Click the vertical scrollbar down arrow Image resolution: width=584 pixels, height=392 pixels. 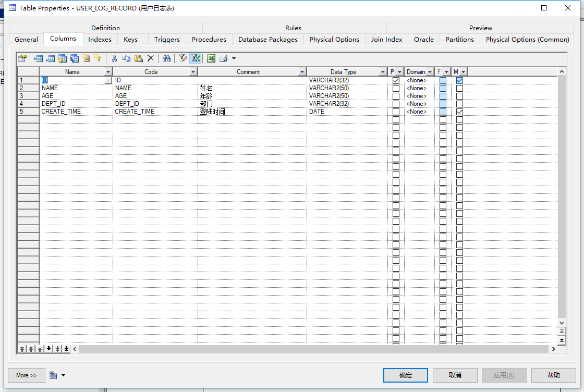(x=562, y=323)
